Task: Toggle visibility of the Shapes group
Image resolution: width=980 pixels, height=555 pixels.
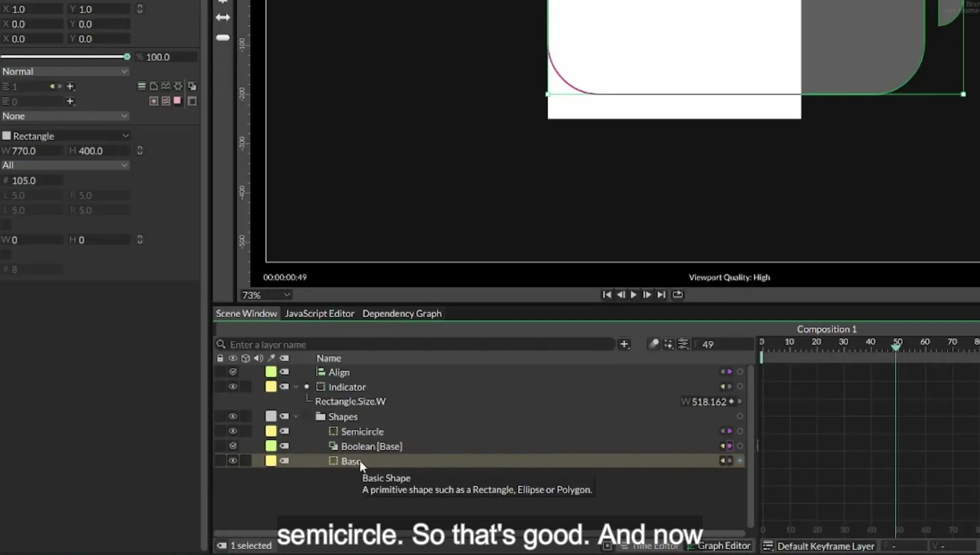Action: tap(233, 416)
